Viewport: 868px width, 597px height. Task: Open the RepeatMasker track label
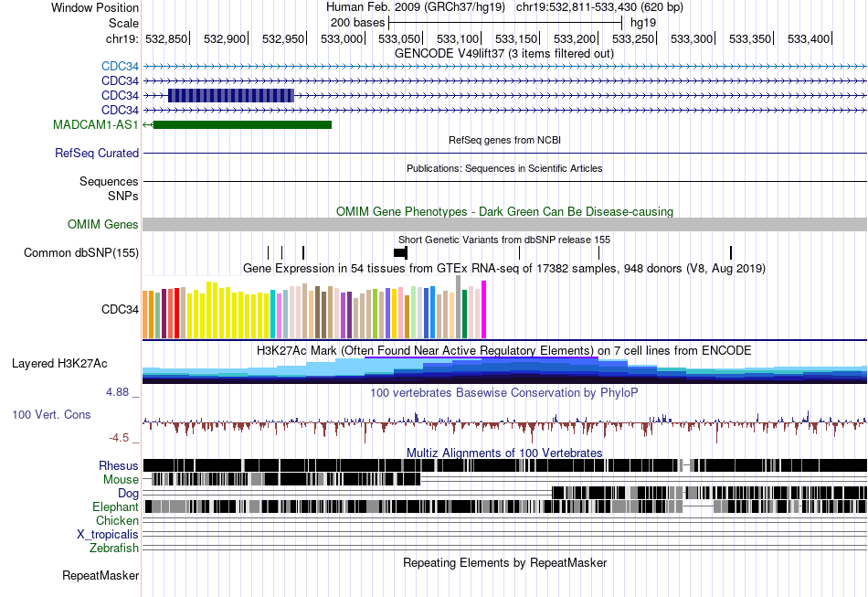(x=101, y=575)
